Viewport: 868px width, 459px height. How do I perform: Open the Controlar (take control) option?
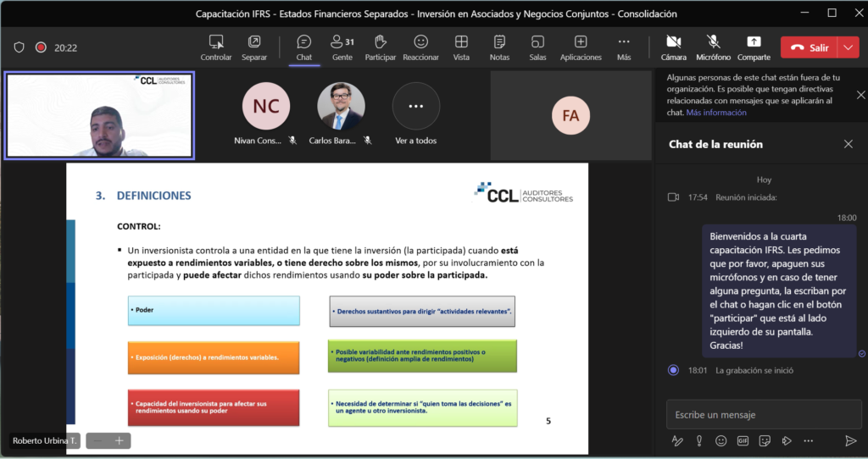pos(216,47)
